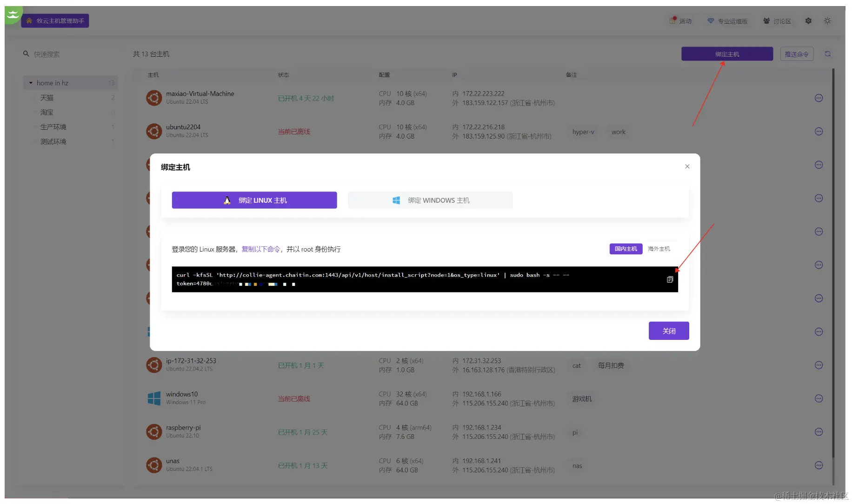The image size is (852, 504).
Task: Open the settings gear icon
Action: coord(808,21)
